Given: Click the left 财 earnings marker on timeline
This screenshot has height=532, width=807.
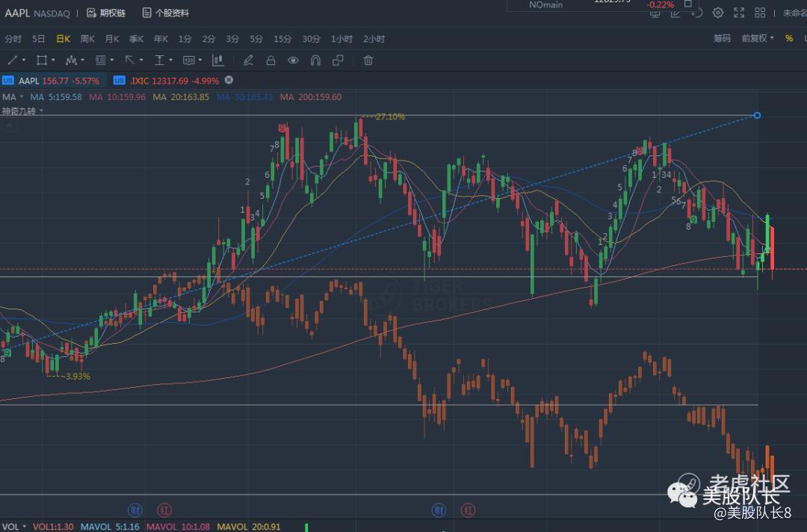Looking at the screenshot, I should point(134,510).
